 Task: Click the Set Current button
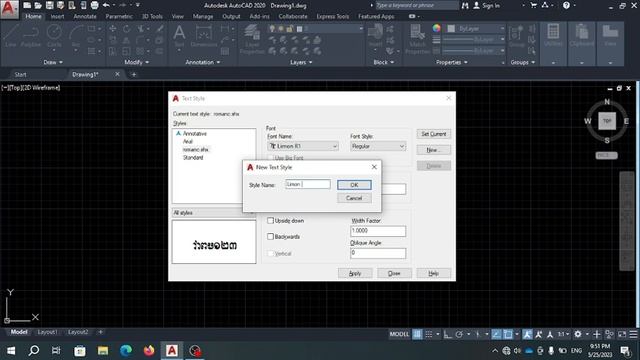click(433, 134)
